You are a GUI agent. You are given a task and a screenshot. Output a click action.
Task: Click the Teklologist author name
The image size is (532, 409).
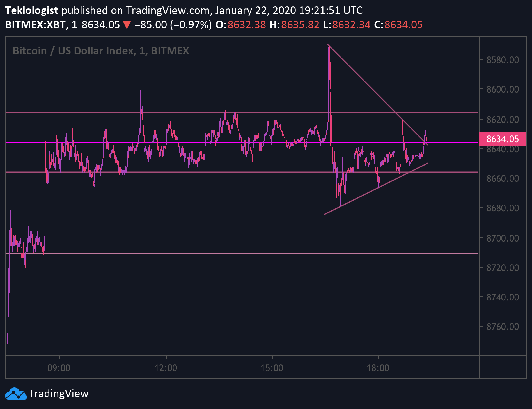(31, 10)
